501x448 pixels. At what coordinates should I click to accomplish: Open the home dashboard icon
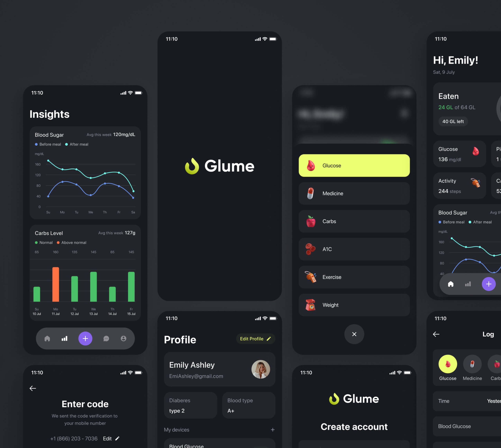pyautogui.click(x=47, y=338)
